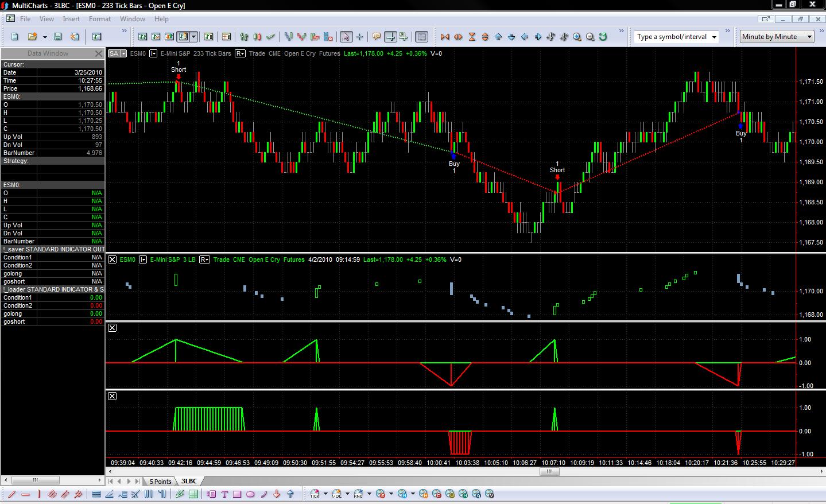Save the workspace with the floppy disk icon

[x=57, y=37]
